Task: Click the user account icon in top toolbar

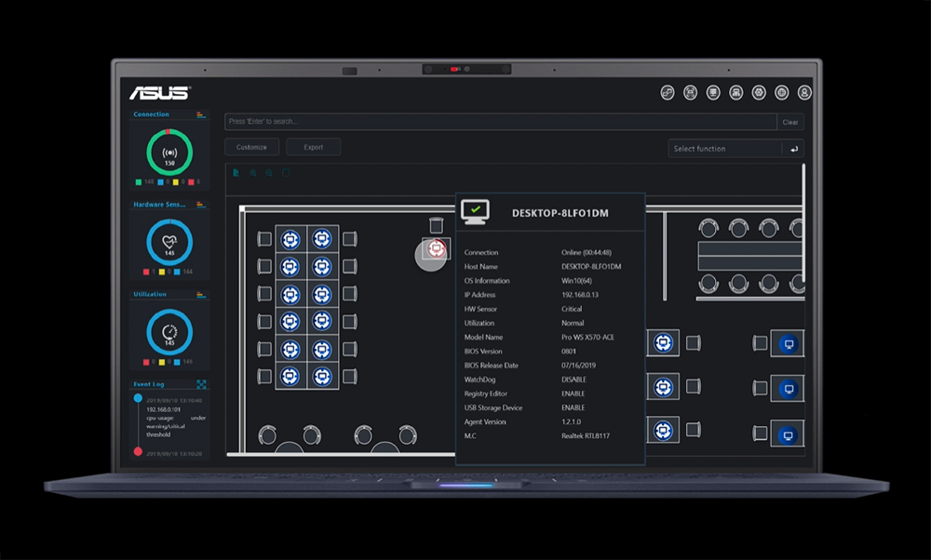Action: tap(804, 92)
